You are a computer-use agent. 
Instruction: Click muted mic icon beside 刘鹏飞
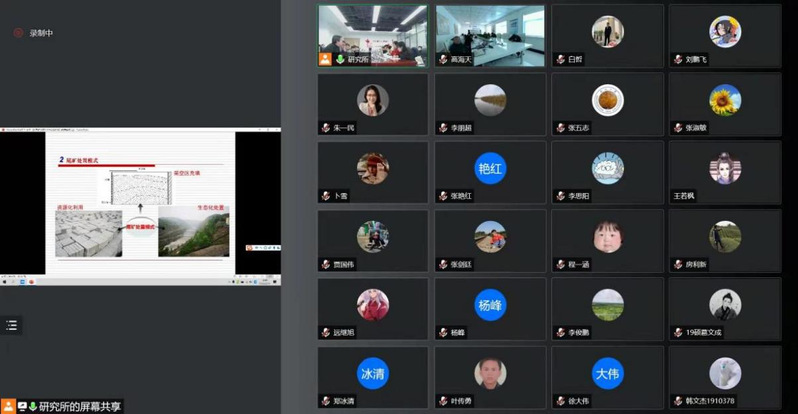tap(676, 59)
